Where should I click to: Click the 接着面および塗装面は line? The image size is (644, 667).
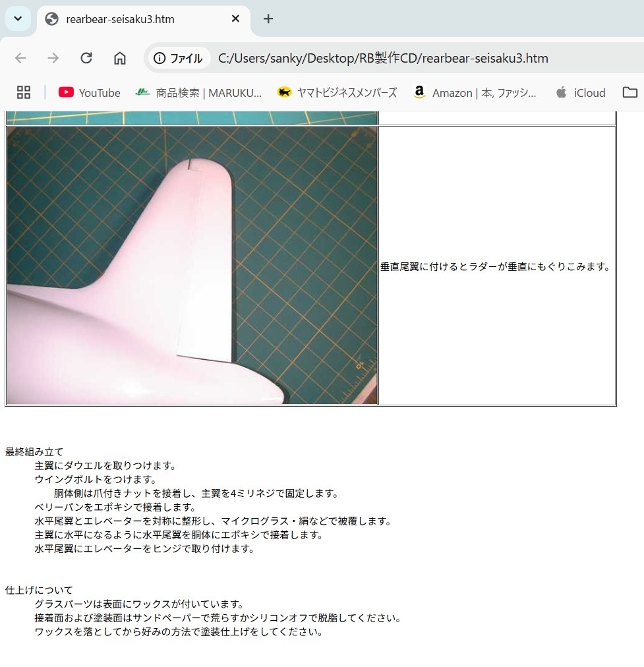[218, 618]
